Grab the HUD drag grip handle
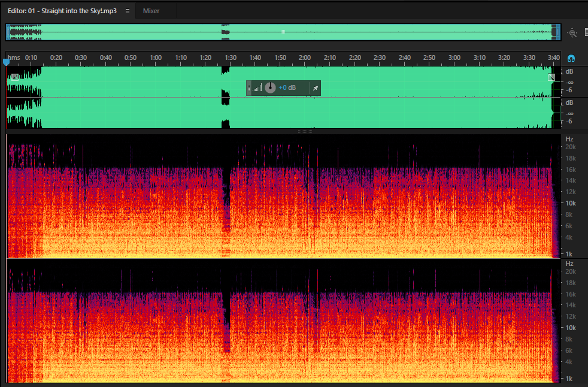Viewport: 588px width, 387px height. [x=248, y=88]
